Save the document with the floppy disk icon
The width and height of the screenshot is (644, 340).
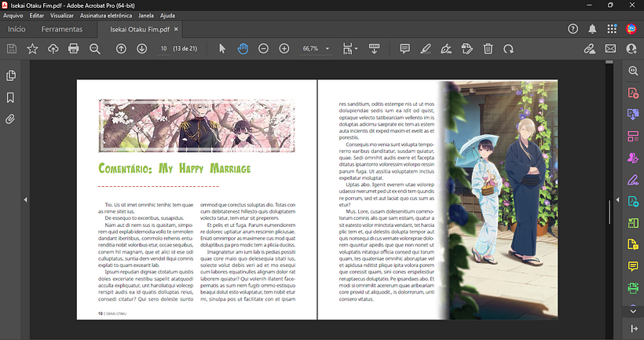[x=12, y=49]
